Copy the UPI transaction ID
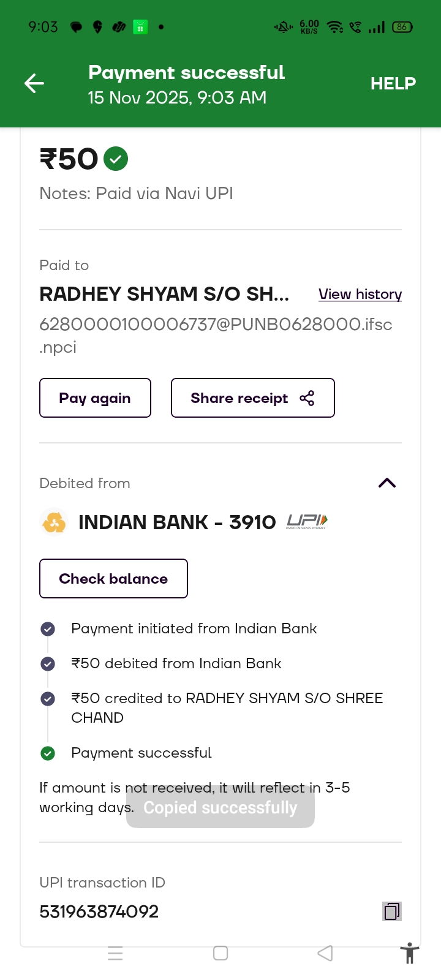This screenshot has width=441, height=980. pyautogui.click(x=391, y=911)
